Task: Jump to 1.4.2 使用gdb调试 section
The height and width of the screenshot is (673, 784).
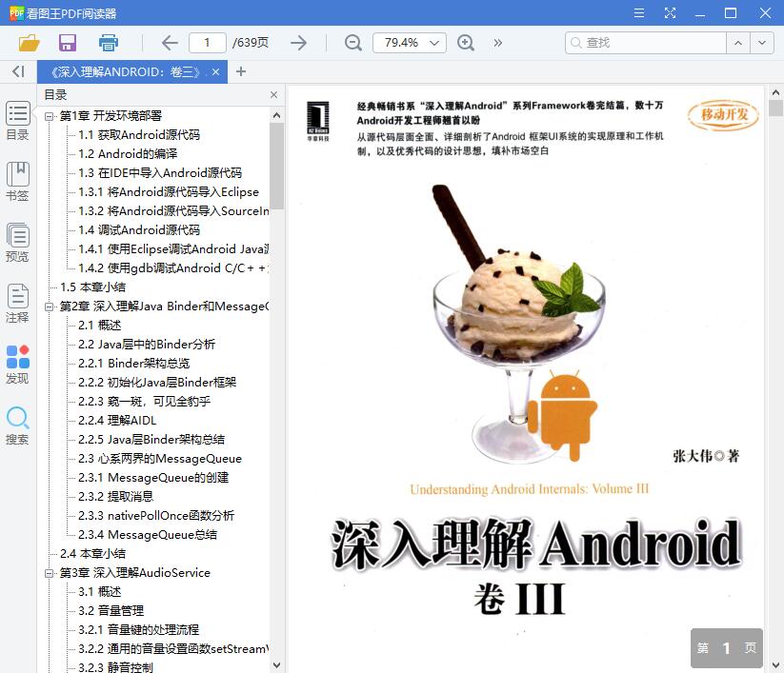Action: click(x=173, y=267)
